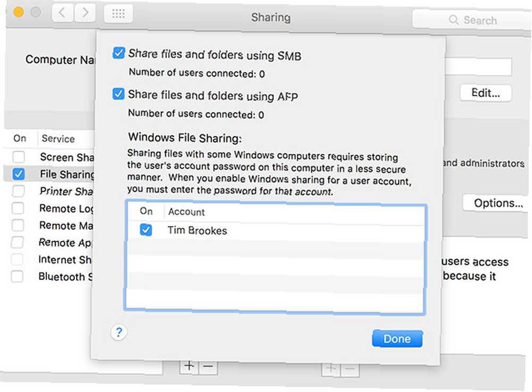Screen dimensions: 532x392
Task: Go back with the left chevron button
Action: (62, 13)
